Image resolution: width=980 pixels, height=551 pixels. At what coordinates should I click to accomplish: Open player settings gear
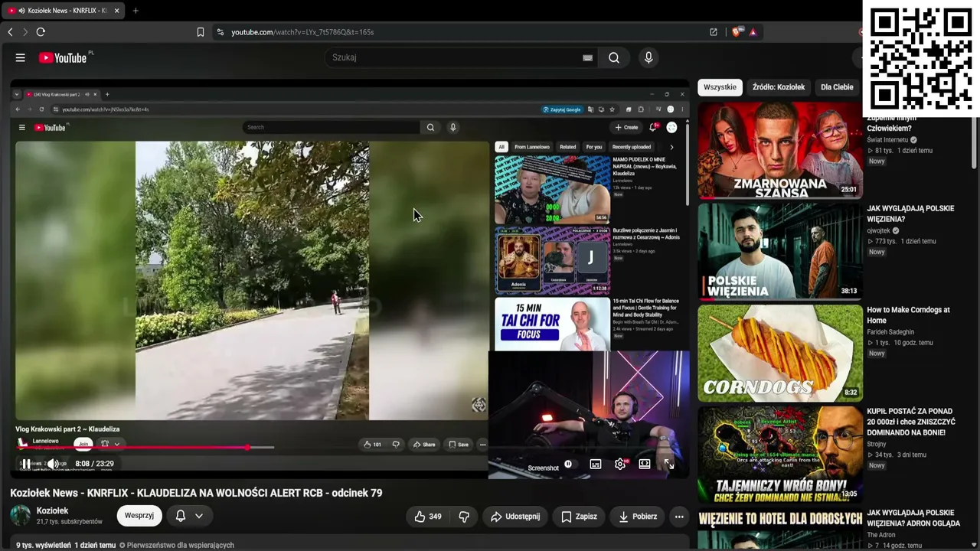point(620,464)
